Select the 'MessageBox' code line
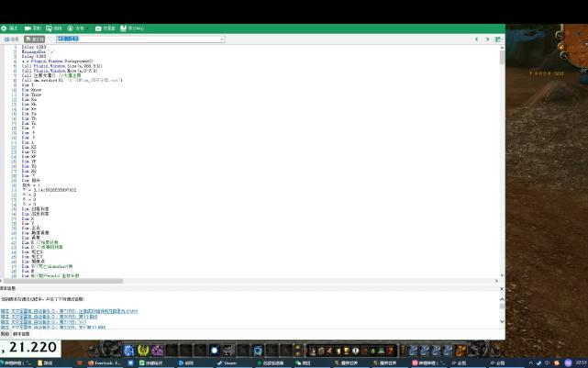The image size is (588, 368). 39,51
